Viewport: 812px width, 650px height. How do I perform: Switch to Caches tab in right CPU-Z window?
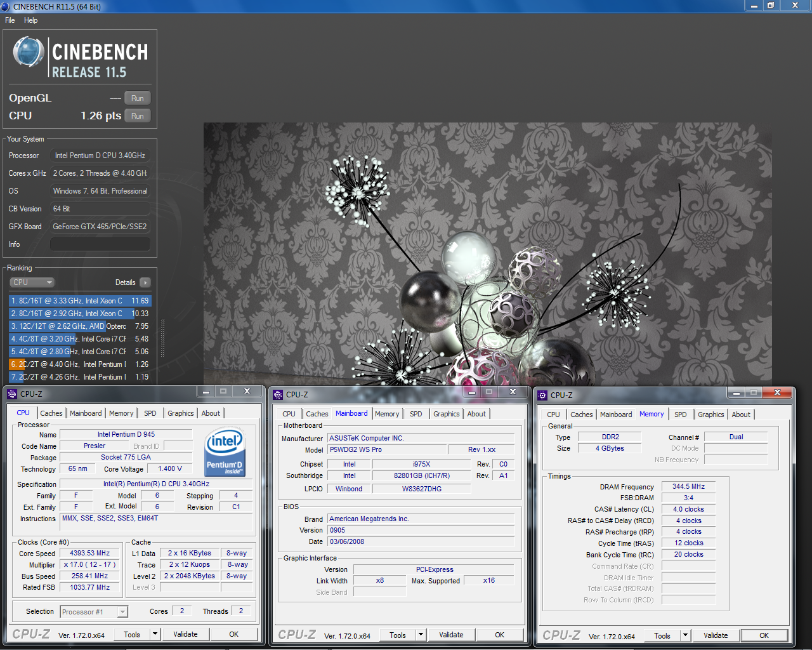582,415
